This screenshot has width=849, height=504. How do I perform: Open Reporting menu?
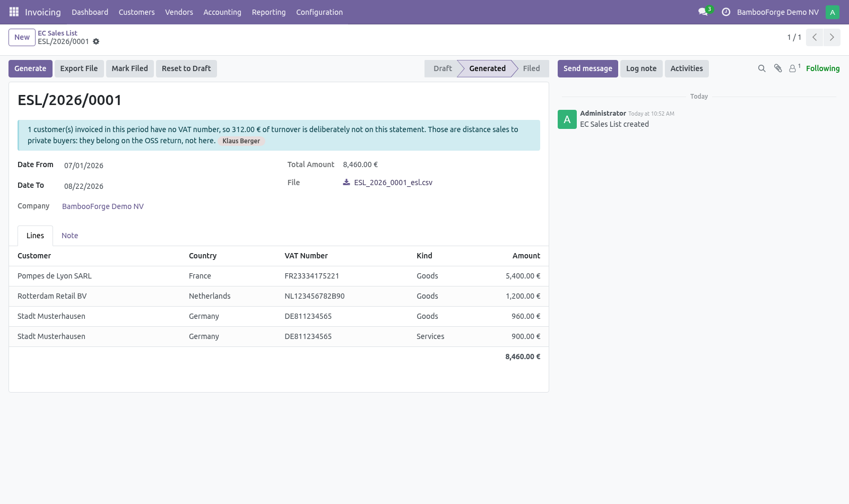click(268, 12)
